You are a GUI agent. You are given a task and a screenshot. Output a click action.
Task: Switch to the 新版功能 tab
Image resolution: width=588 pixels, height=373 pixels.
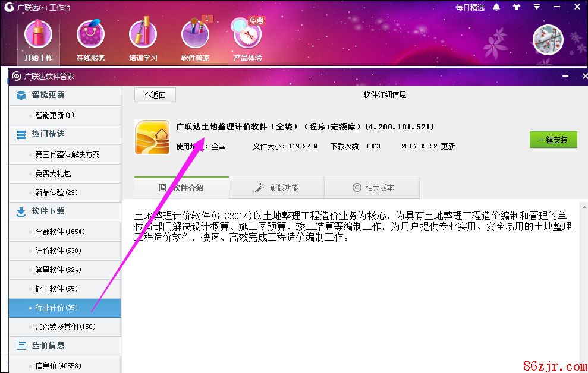pos(276,188)
